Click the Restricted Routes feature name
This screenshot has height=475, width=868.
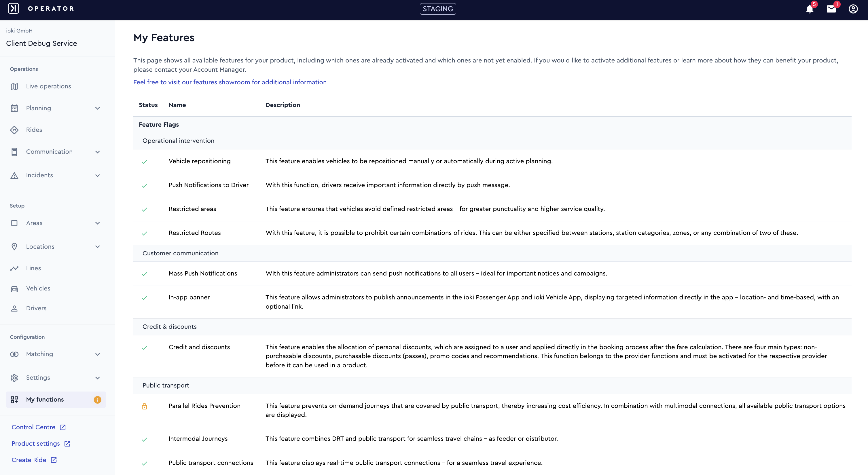[195, 233]
